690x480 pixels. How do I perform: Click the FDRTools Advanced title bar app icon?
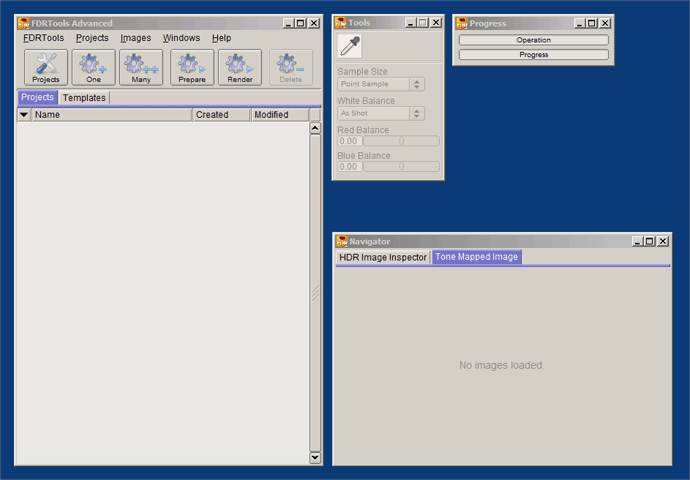tap(23, 23)
